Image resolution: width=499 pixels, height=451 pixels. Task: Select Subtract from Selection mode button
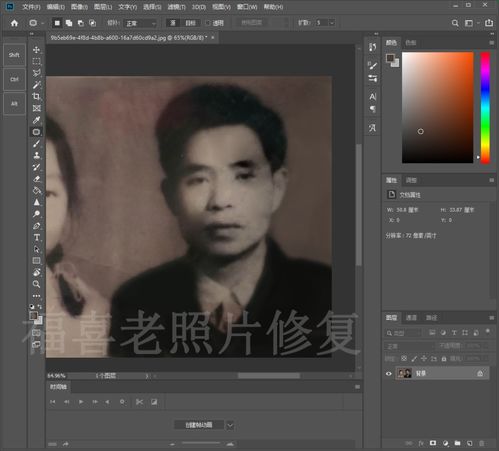click(81, 23)
